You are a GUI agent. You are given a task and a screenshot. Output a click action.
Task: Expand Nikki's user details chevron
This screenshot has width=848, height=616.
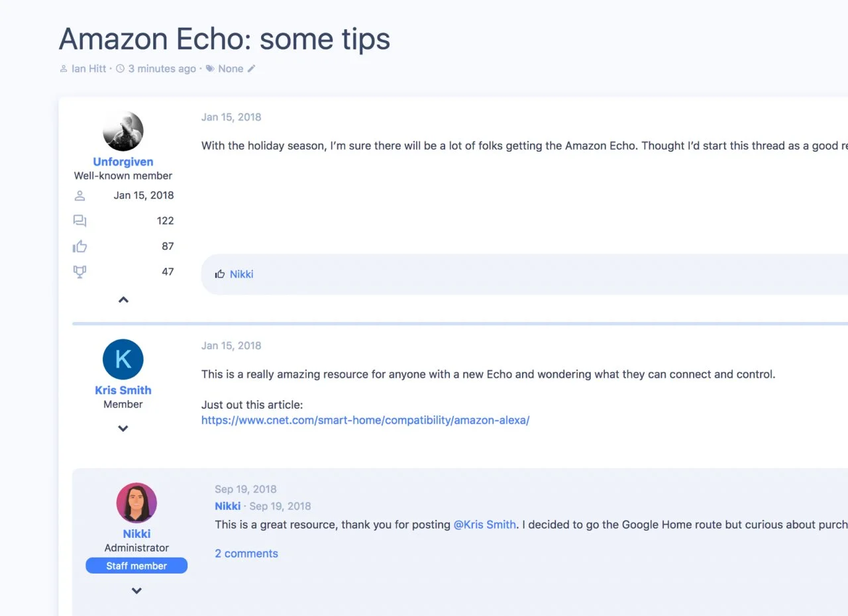[136, 591]
